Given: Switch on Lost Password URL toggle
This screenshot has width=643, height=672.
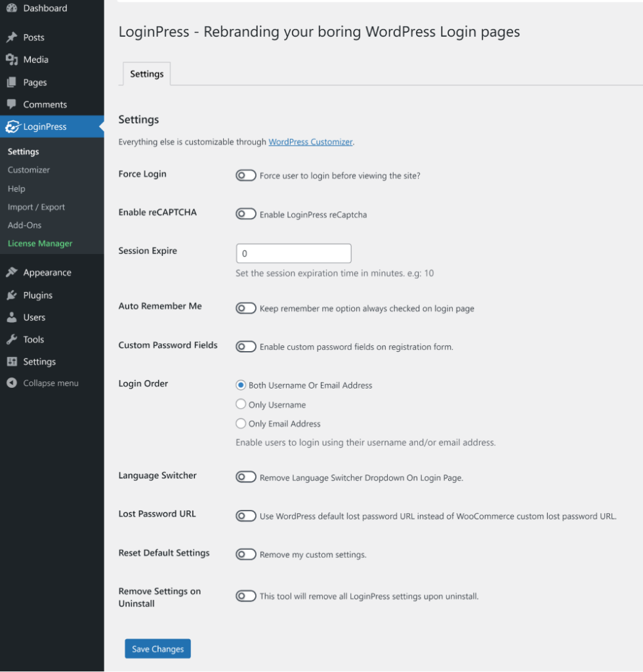Looking at the screenshot, I should pyautogui.click(x=246, y=516).
